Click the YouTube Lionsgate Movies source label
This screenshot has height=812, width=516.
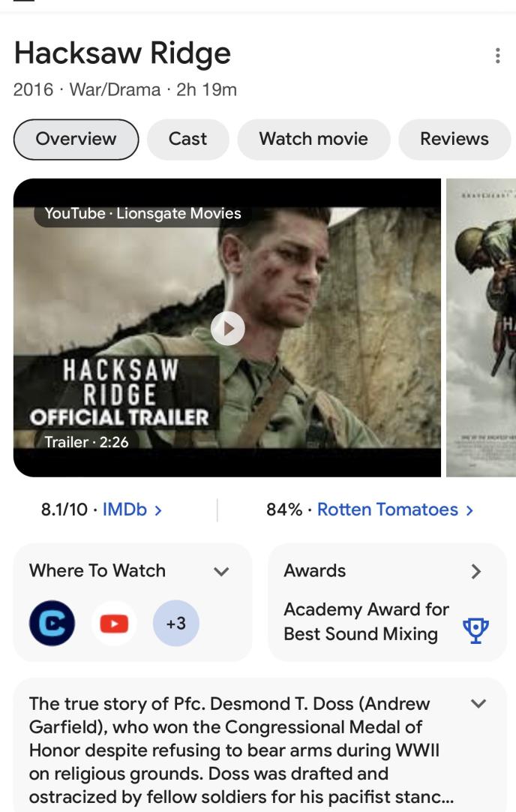pyautogui.click(x=142, y=213)
